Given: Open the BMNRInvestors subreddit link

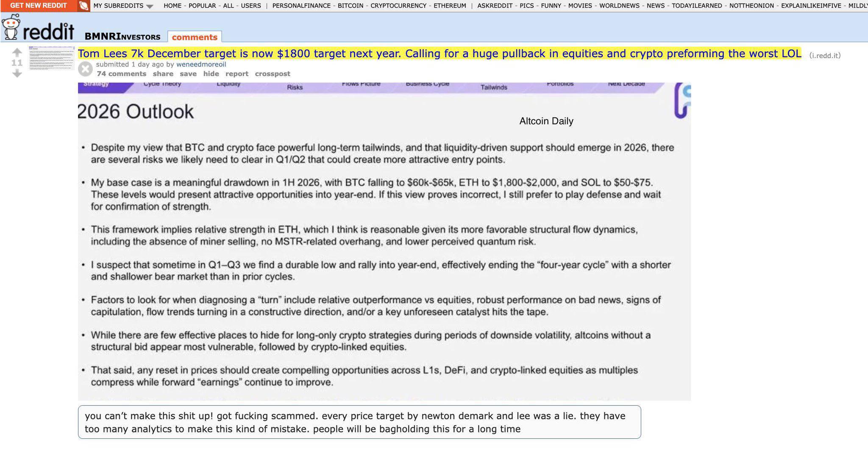Looking at the screenshot, I should [x=122, y=36].
